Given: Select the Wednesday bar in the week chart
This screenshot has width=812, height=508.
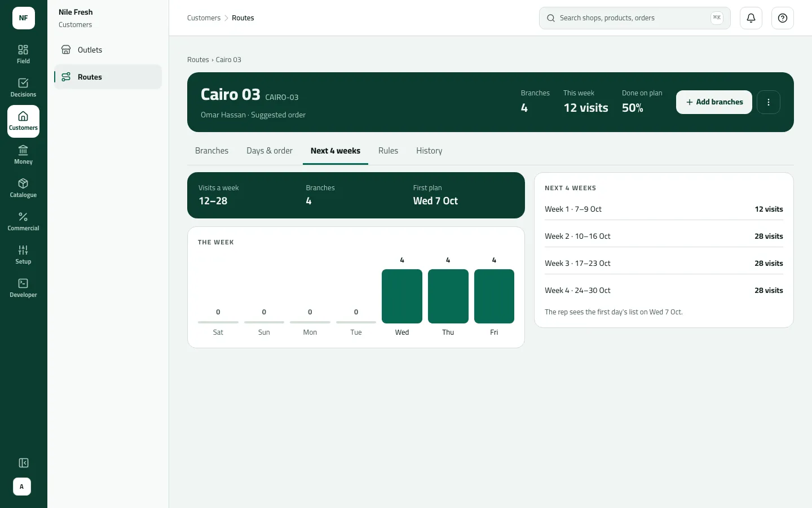Looking at the screenshot, I should click(x=402, y=296).
